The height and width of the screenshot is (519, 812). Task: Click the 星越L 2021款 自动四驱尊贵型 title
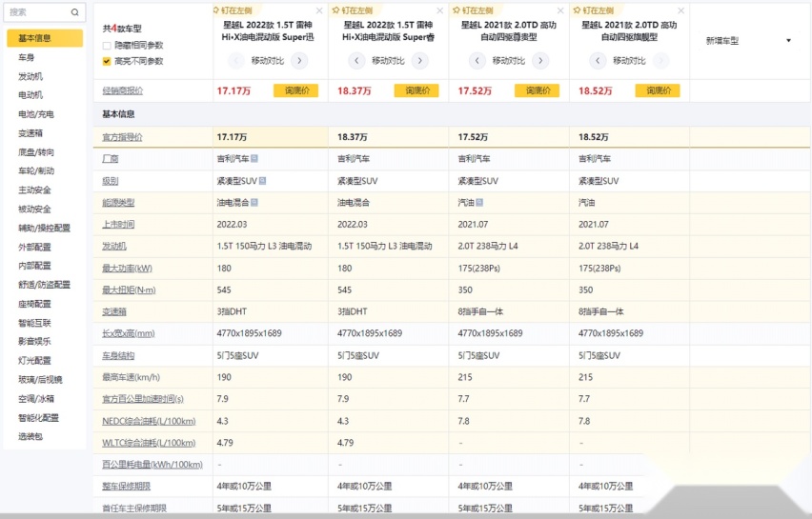pos(509,30)
